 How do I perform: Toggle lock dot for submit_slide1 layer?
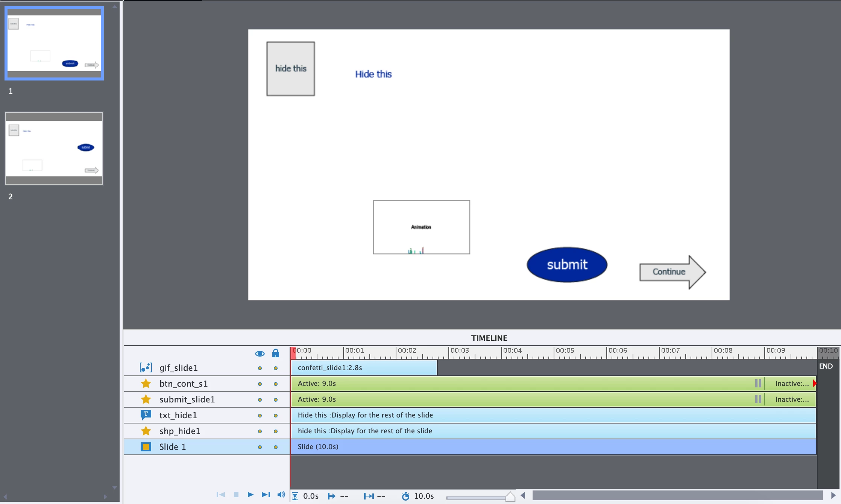(x=276, y=400)
